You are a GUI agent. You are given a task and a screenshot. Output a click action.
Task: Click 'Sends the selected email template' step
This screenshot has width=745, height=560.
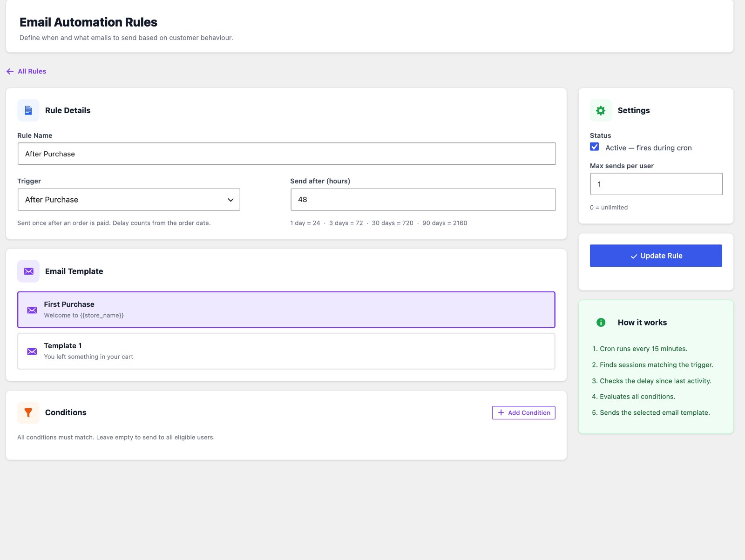click(655, 412)
